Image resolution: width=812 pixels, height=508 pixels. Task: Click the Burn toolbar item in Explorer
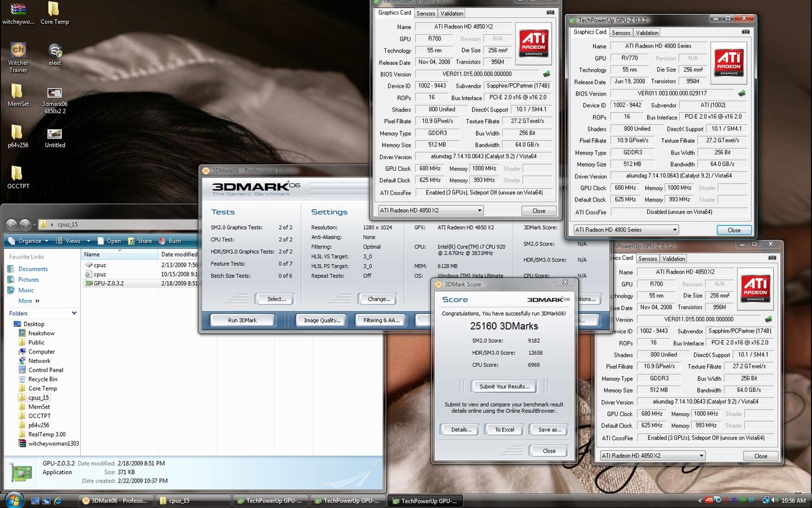(x=170, y=240)
